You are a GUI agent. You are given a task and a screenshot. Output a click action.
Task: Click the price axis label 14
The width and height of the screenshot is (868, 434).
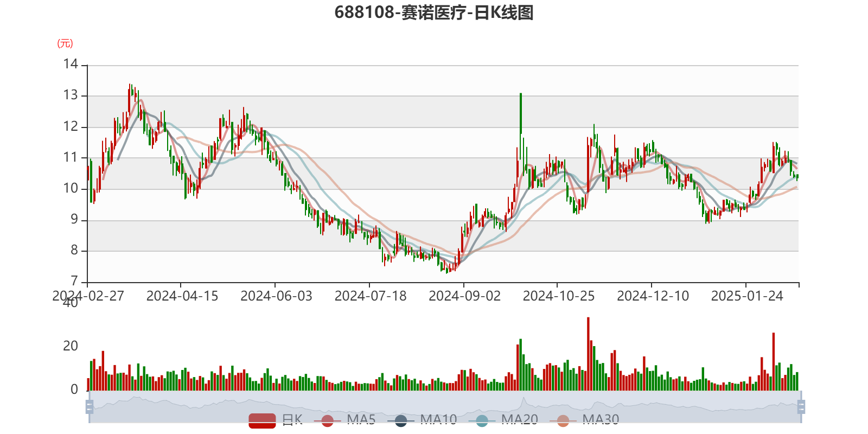pyautogui.click(x=71, y=65)
